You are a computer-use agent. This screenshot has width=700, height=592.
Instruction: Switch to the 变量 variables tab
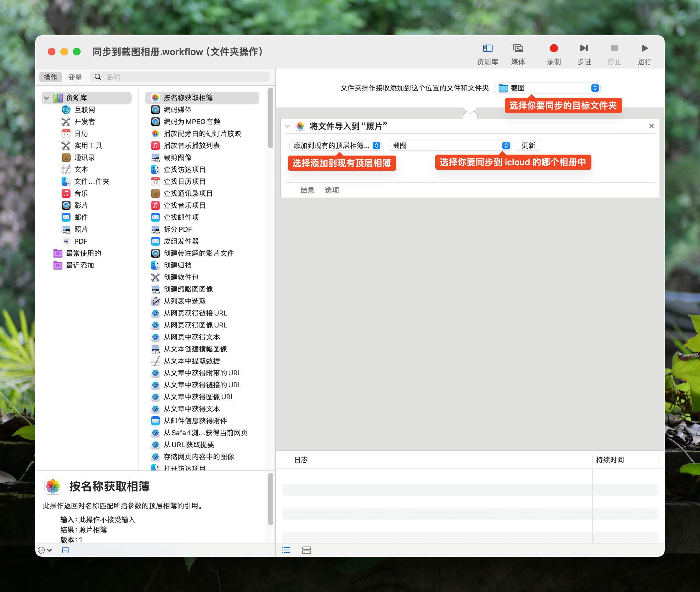click(x=75, y=77)
